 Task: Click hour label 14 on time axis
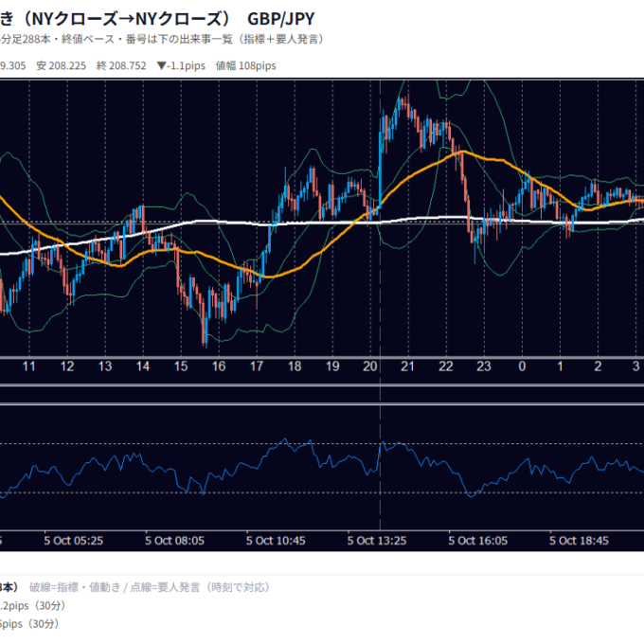pyautogui.click(x=142, y=366)
